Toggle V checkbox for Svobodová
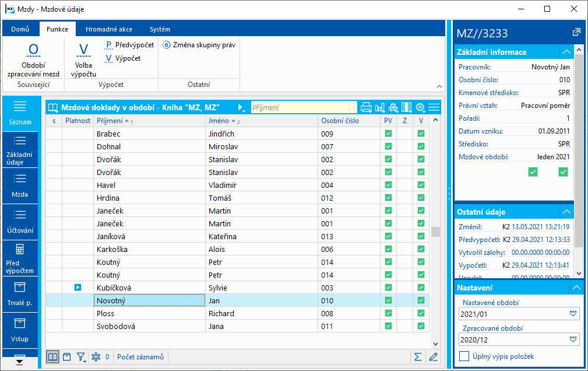Screen dimensions: 588x371 click(421, 326)
